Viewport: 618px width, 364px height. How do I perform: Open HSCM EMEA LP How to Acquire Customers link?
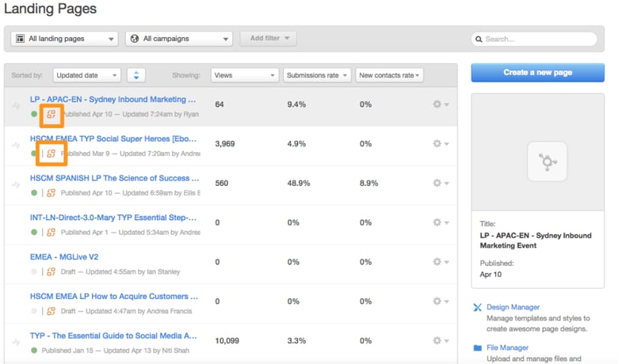114,296
